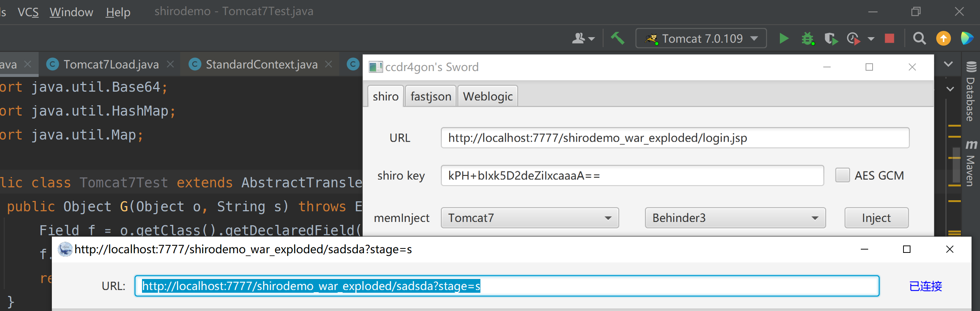Enable the AES GCM checkbox
Screen dimensions: 980x311
point(842,175)
